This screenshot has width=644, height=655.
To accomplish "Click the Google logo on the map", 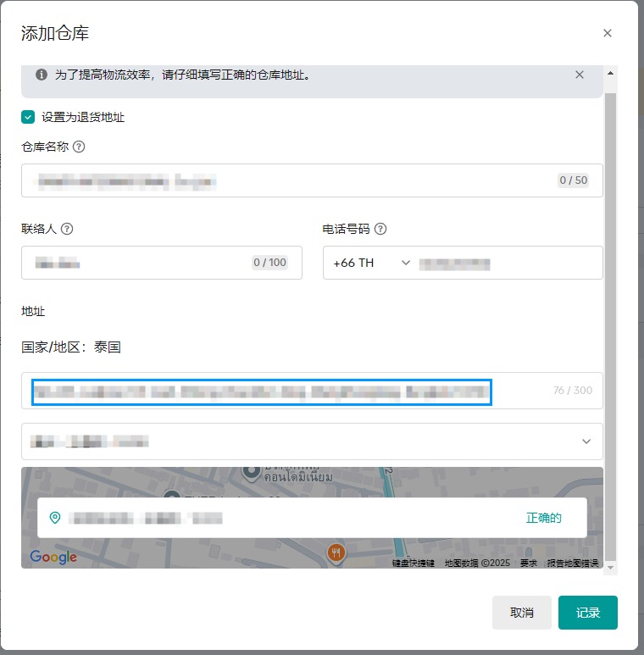I will 53,557.
